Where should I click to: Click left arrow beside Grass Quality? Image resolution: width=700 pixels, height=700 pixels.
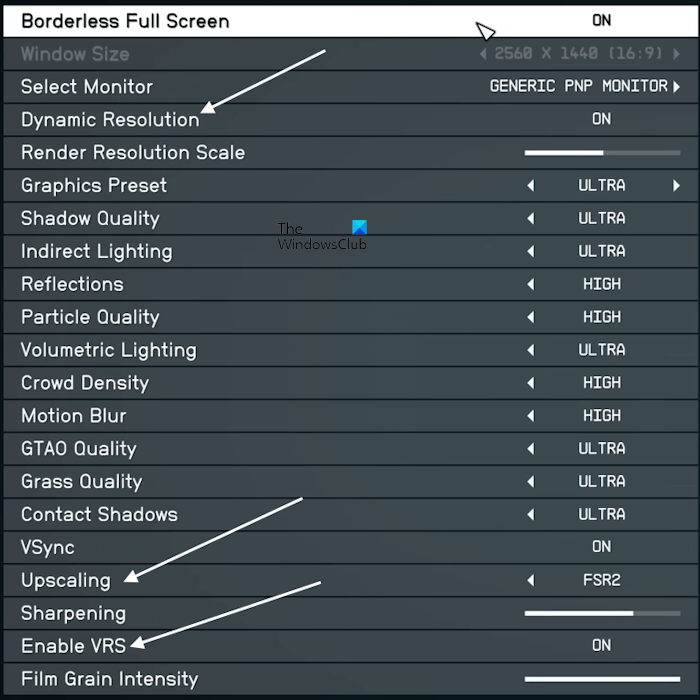tap(531, 482)
